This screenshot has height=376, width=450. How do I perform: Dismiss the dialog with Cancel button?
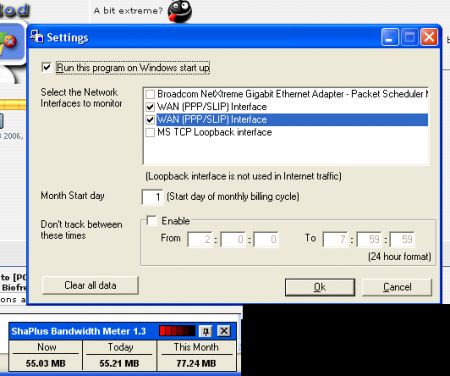pyautogui.click(x=397, y=287)
